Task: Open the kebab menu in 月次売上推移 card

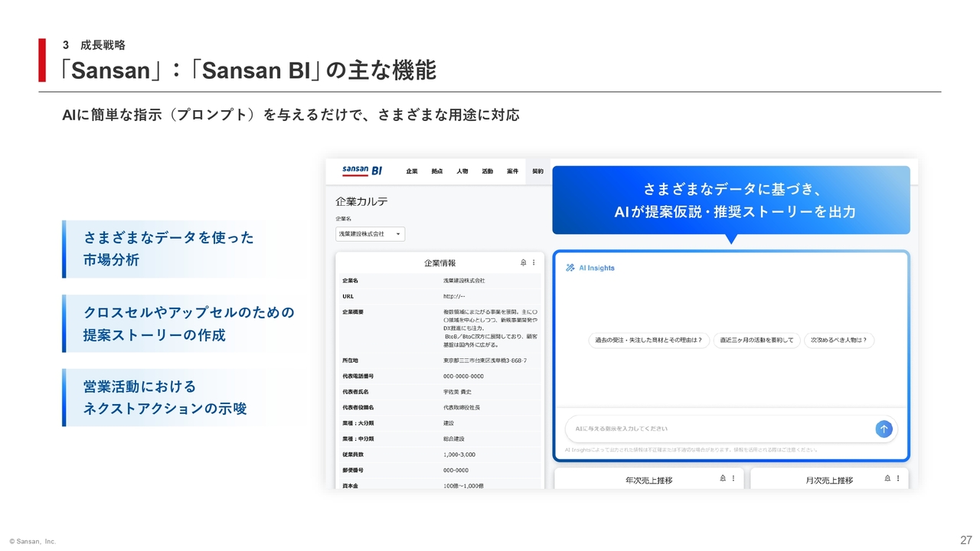Action: pos(898,478)
